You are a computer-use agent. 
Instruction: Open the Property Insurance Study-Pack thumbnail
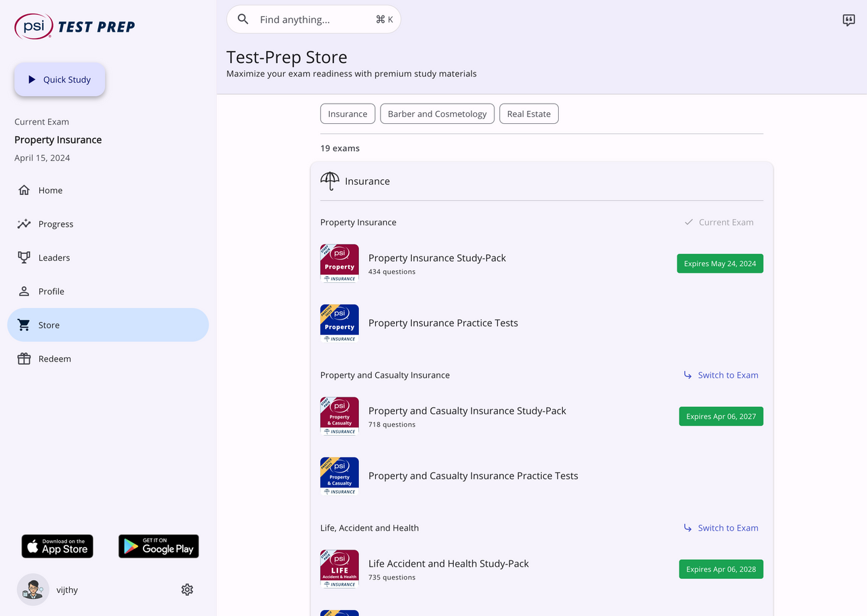point(339,263)
